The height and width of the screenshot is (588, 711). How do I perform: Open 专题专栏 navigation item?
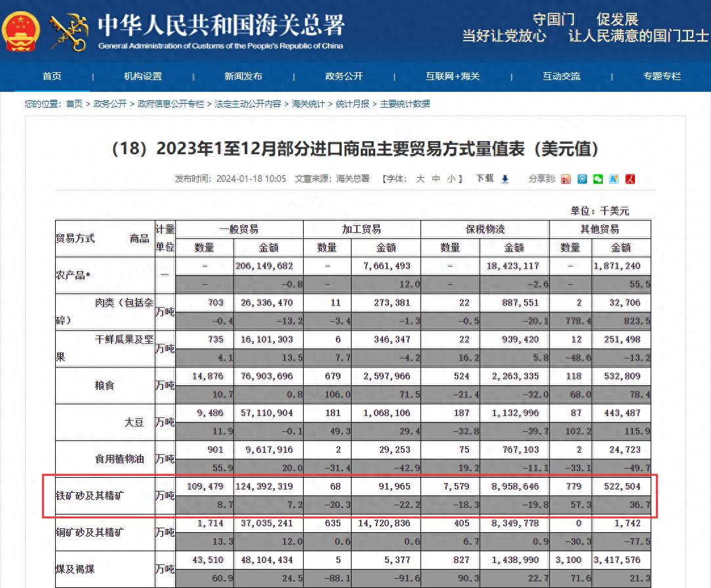click(662, 76)
